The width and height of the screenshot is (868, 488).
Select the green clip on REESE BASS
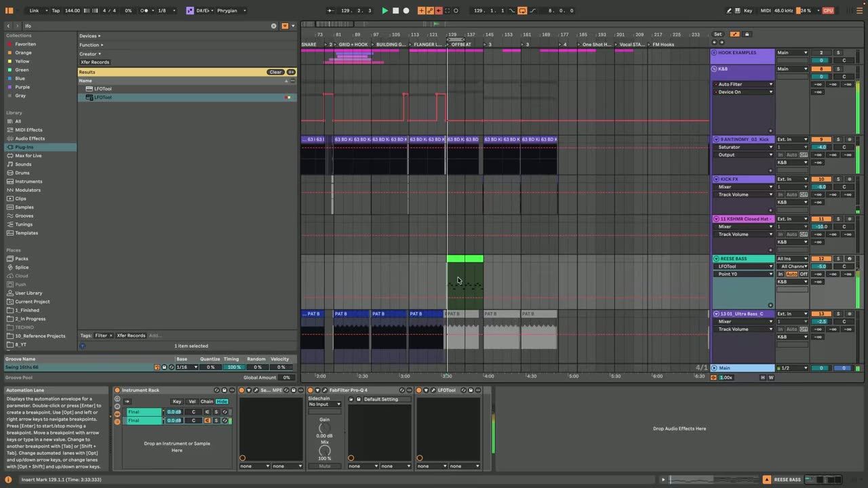[x=465, y=258]
